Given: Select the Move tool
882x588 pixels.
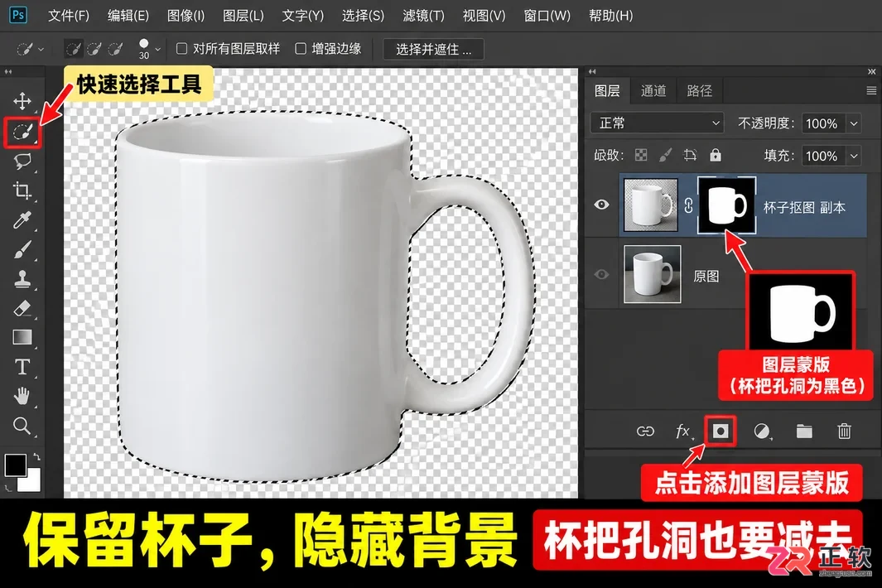Looking at the screenshot, I should click(22, 101).
